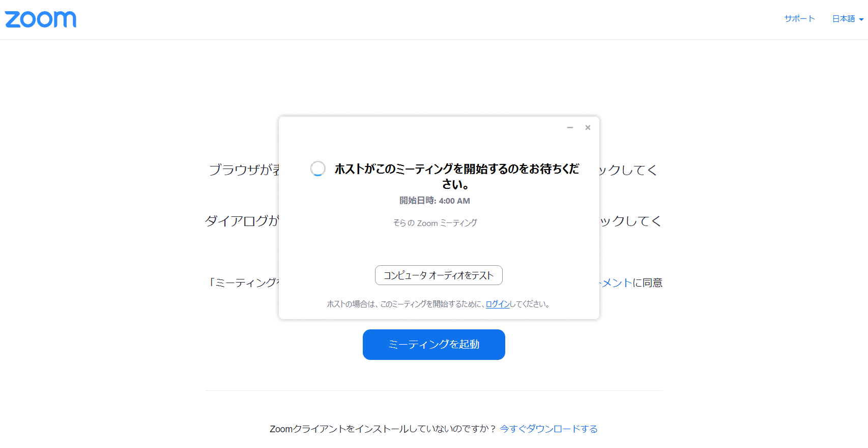Click the 「ミーティング text left of dialog

pyautogui.click(x=243, y=283)
